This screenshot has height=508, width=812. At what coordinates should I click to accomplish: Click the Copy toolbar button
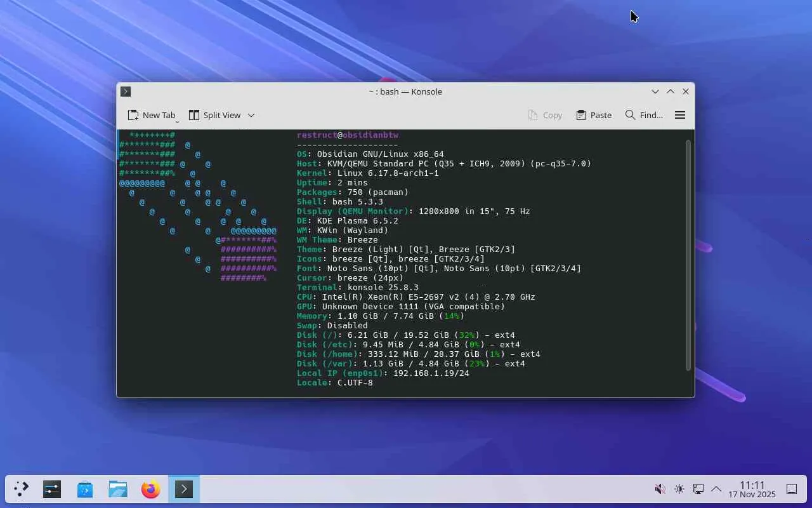coord(545,115)
